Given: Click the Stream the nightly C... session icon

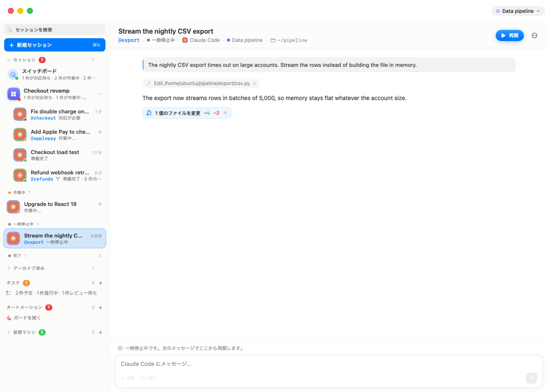Looking at the screenshot, I should point(13,239).
